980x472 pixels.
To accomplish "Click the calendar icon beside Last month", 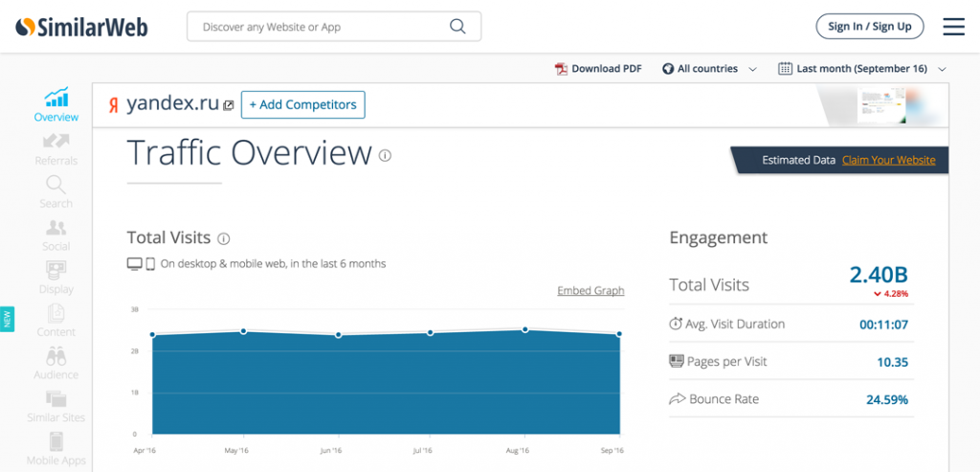I will [x=785, y=69].
